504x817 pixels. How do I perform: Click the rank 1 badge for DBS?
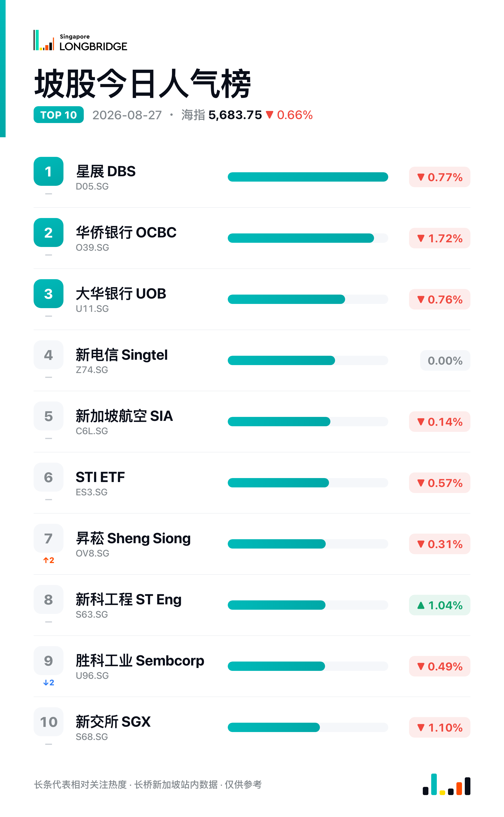tap(48, 171)
